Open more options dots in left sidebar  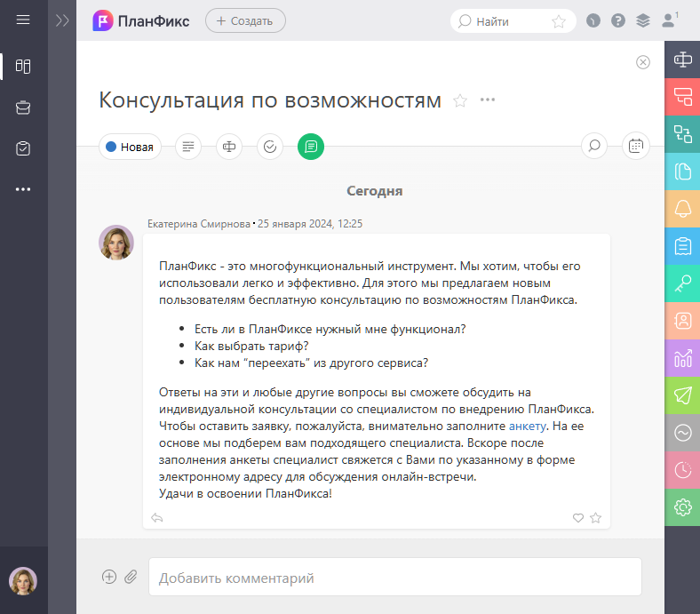point(23,189)
